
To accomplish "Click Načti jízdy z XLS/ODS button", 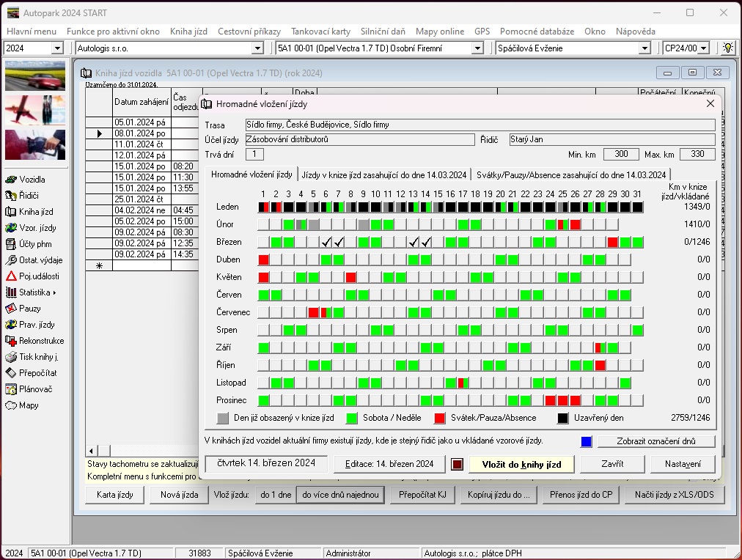I will [674, 495].
